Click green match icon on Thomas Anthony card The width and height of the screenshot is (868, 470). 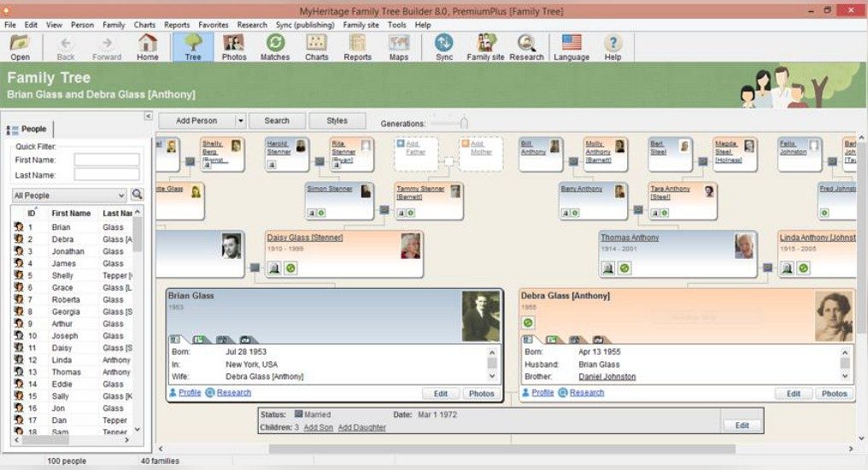tap(625, 268)
